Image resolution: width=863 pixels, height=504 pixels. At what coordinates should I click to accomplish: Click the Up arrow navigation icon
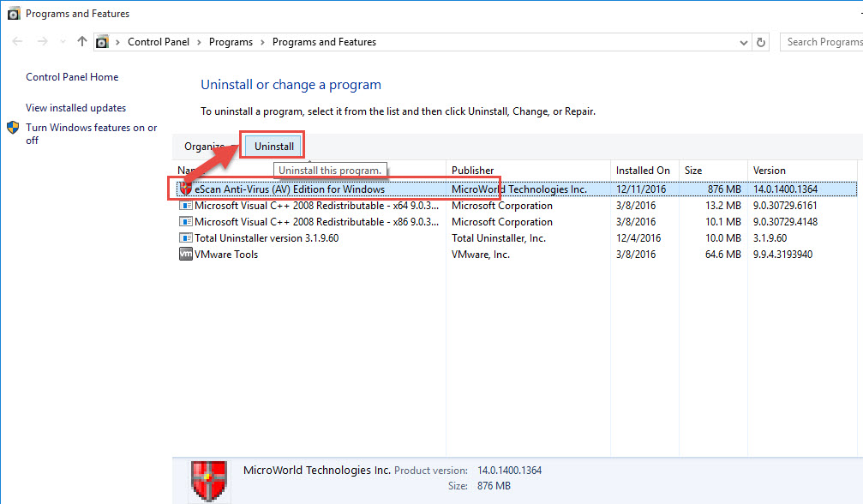click(x=82, y=42)
